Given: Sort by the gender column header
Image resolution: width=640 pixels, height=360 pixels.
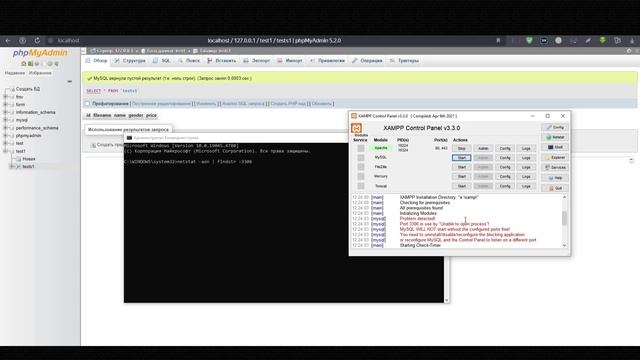Looking at the screenshot, I should (x=136, y=116).
